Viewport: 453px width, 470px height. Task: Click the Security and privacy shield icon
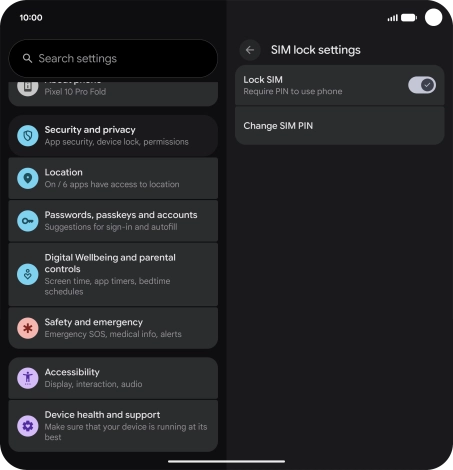click(28, 136)
